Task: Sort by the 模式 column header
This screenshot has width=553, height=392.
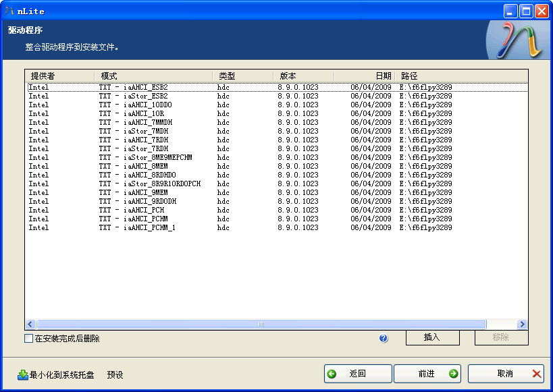Action: [x=153, y=76]
